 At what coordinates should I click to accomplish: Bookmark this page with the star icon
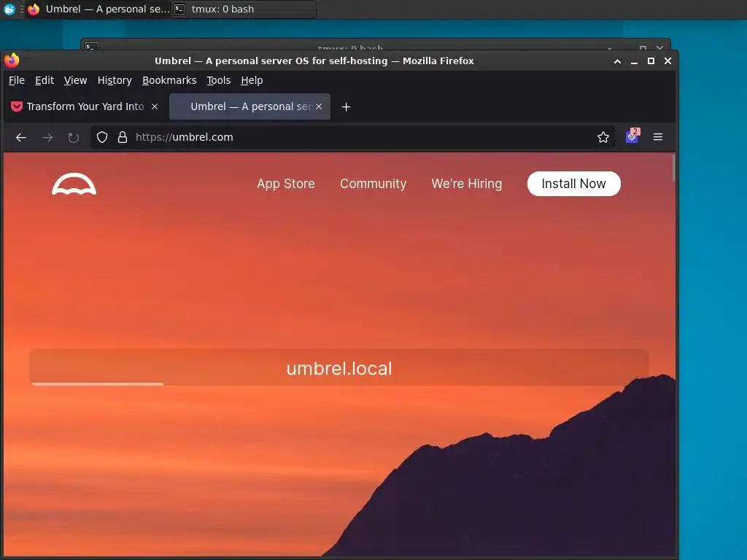[603, 137]
